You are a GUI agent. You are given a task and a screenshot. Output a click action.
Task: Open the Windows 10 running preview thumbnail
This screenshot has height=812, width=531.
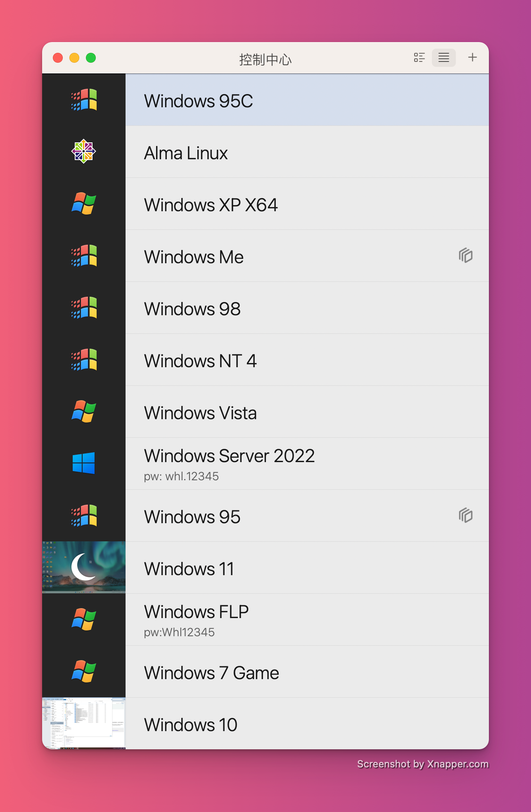84,723
